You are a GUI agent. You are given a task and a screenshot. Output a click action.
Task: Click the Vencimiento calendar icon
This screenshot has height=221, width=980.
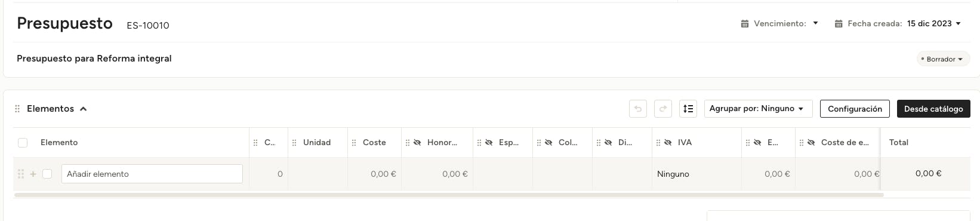tap(745, 24)
